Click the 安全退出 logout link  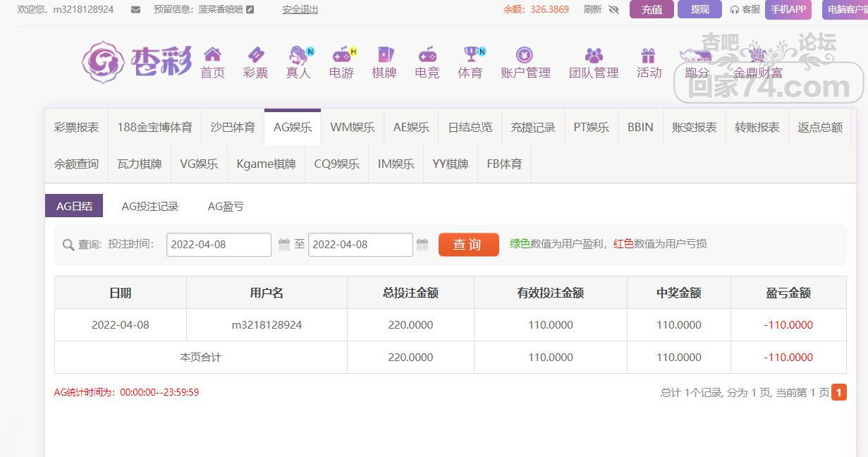(300, 10)
